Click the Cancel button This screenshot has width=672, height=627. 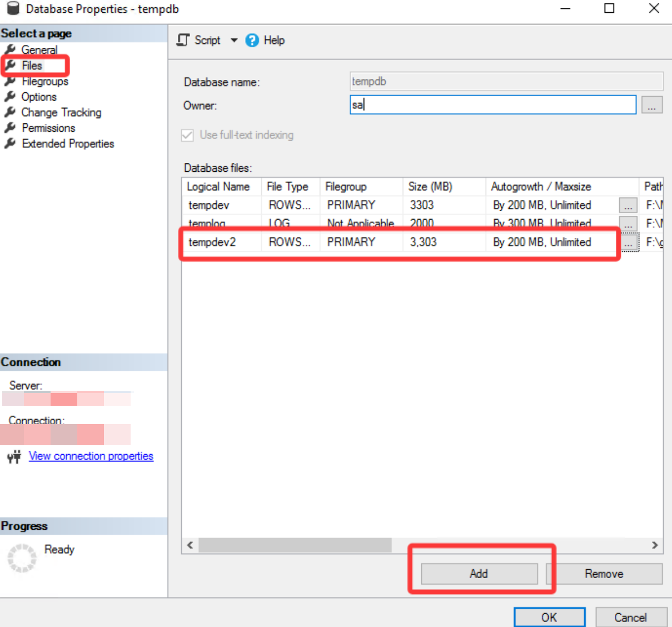pyautogui.click(x=630, y=617)
